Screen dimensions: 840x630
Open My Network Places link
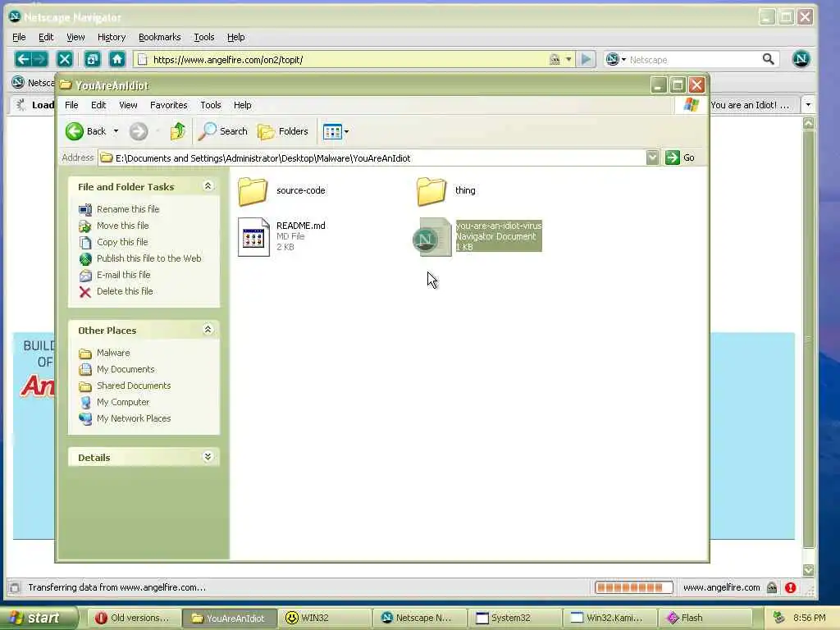pyautogui.click(x=134, y=418)
